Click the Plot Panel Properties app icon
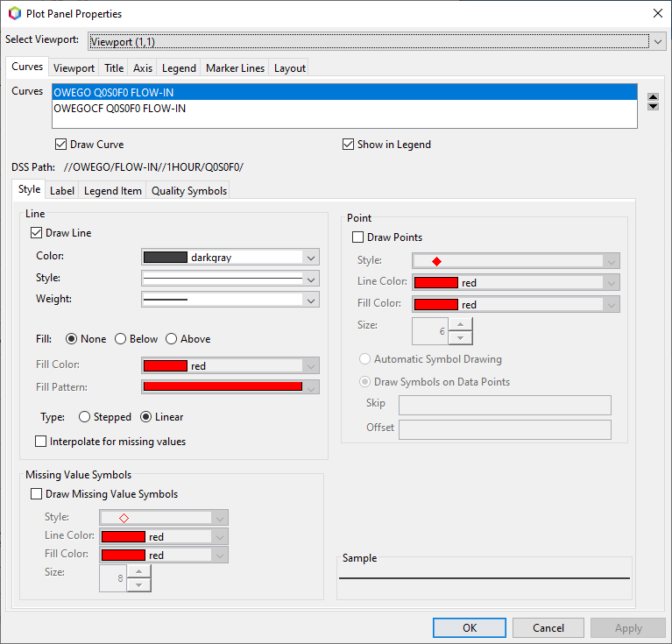Image resolution: width=672 pixels, height=644 pixels. tap(15, 14)
